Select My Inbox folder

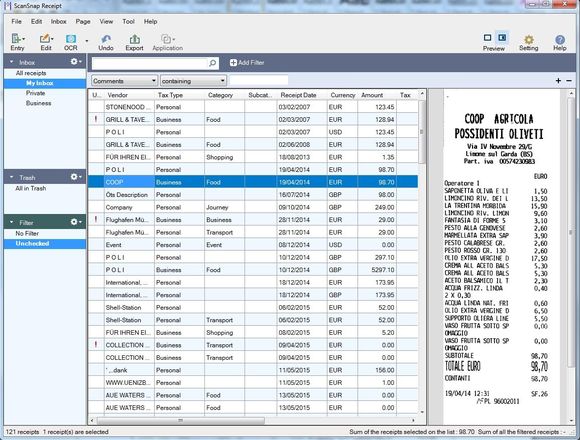tap(45, 83)
